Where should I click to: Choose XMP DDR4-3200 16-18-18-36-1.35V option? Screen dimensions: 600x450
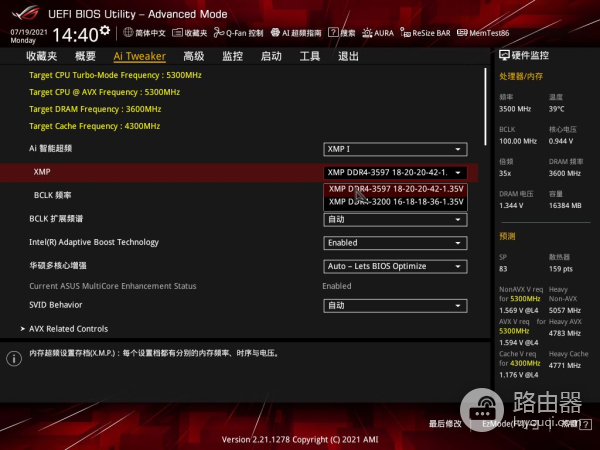pos(395,202)
